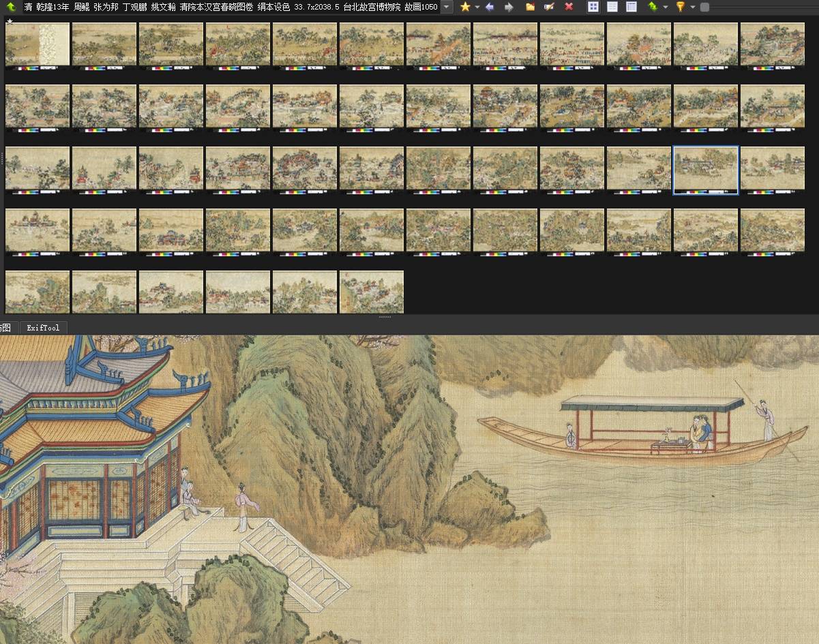819x644 pixels.
Task: Switch to details view mode
Action: click(631, 7)
